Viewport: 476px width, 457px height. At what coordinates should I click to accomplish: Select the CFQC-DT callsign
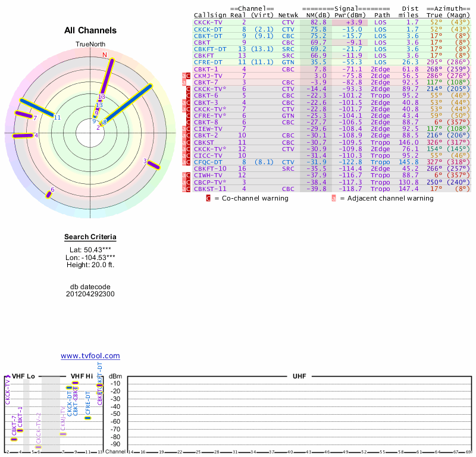coord(208,162)
